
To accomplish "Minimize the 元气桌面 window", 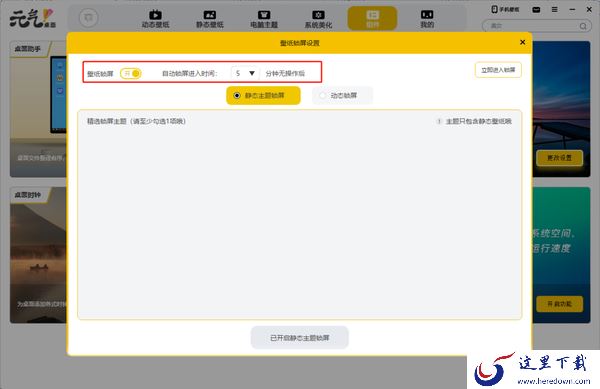I will [x=572, y=10].
